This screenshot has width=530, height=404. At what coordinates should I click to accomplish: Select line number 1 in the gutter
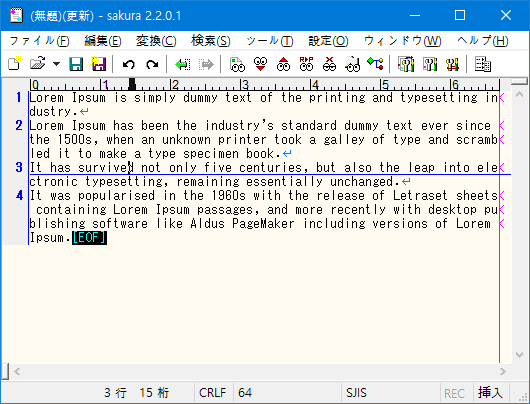click(x=19, y=98)
